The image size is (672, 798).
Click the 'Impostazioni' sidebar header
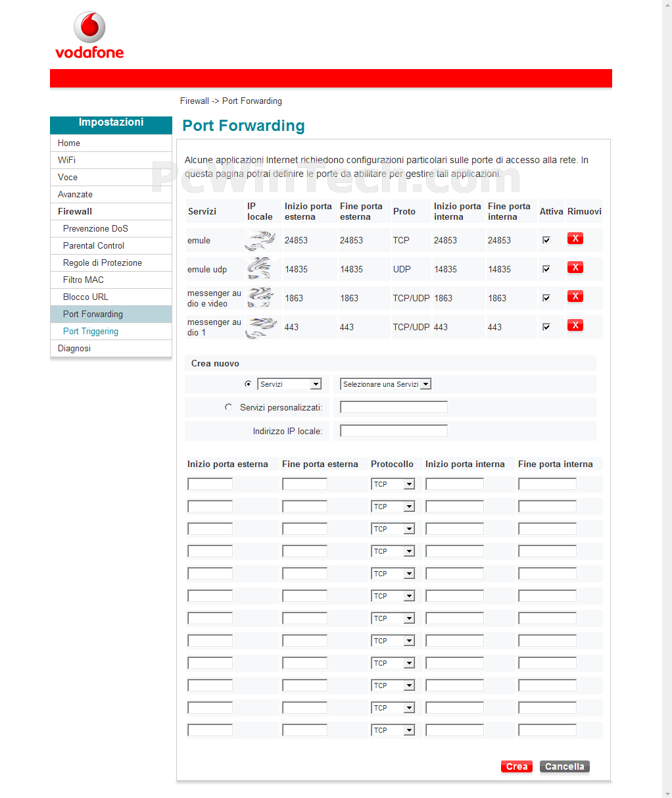tap(111, 122)
